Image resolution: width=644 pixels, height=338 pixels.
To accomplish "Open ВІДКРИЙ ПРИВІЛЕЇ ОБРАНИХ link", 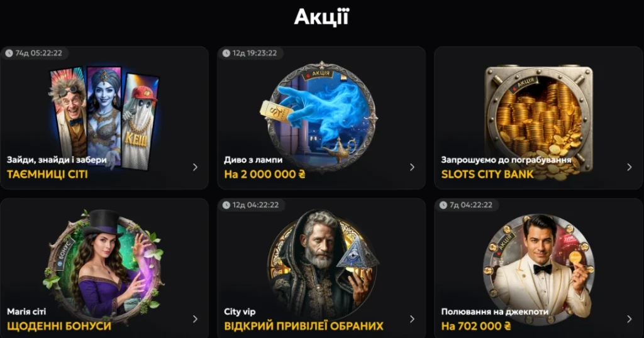I will click(304, 326).
